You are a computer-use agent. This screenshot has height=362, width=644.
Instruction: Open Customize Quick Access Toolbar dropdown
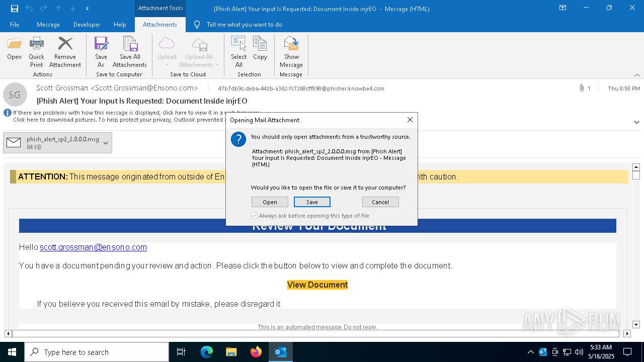(87, 9)
